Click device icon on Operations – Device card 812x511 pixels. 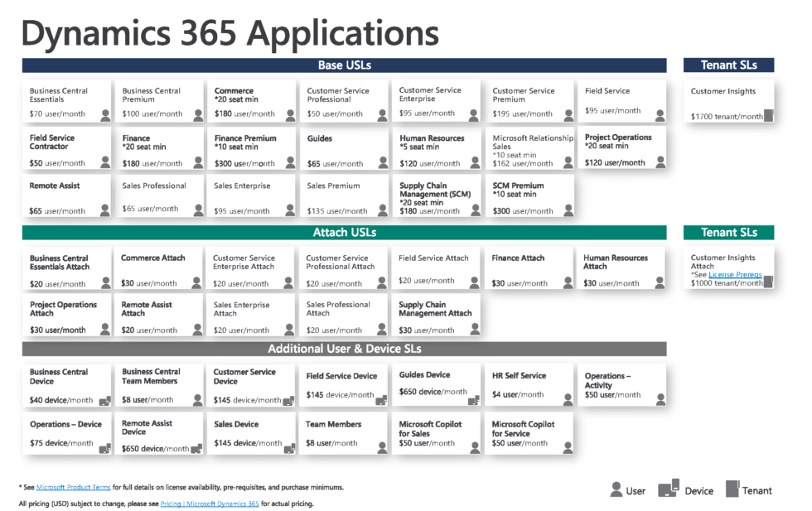(105, 448)
